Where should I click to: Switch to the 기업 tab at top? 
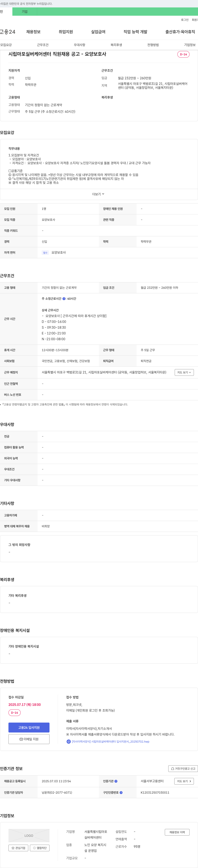tap(25, 11)
